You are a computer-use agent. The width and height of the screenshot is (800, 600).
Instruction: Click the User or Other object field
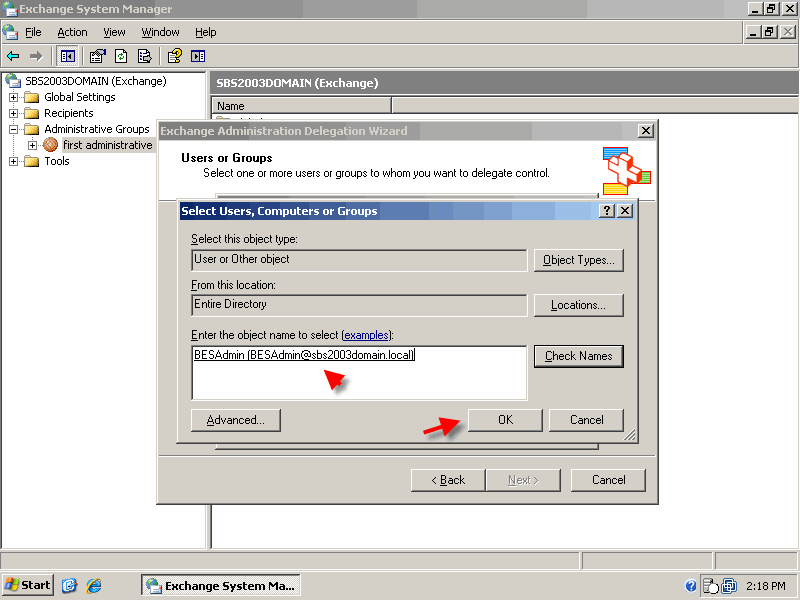point(359,260)
